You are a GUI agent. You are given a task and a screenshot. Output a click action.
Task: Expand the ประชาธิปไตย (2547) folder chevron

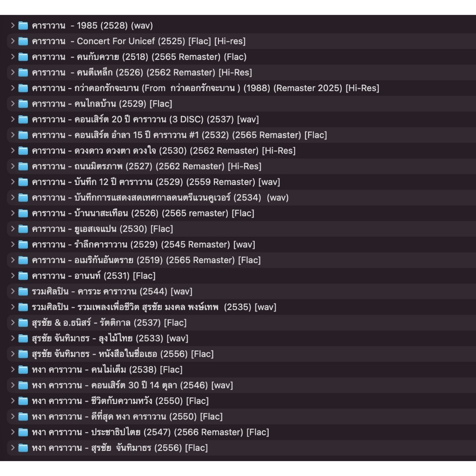[13, 432]
